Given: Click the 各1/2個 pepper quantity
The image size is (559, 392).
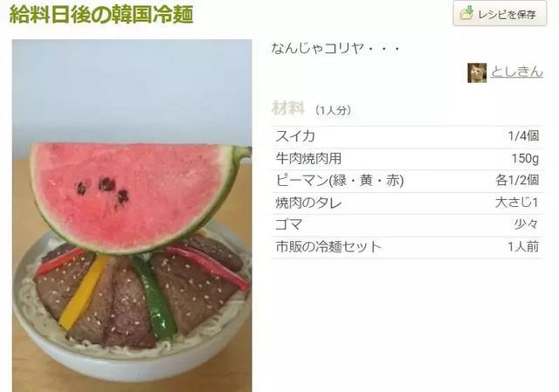Looking at the screenshot, I should (x=517, y=181).
